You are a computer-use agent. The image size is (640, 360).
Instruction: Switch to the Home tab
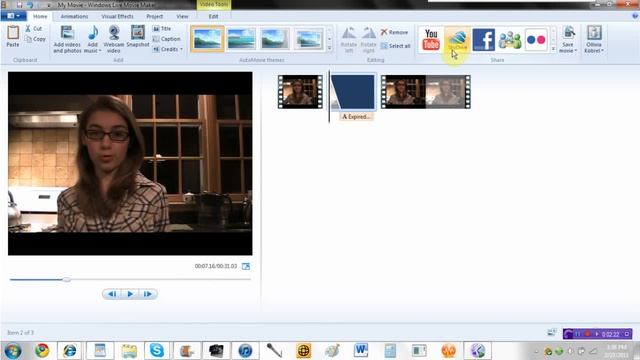pyautogui.click(x=40, y=16)
